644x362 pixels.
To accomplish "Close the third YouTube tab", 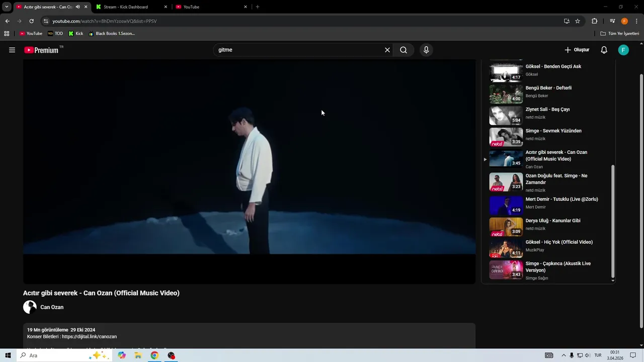I will 246,7.
